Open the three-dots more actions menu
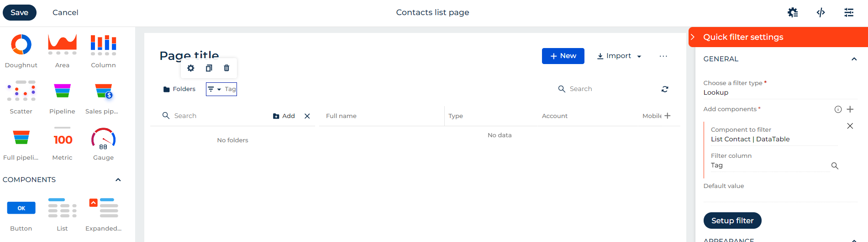The width and height of the screenshot is (868, 242). [663, 56]
